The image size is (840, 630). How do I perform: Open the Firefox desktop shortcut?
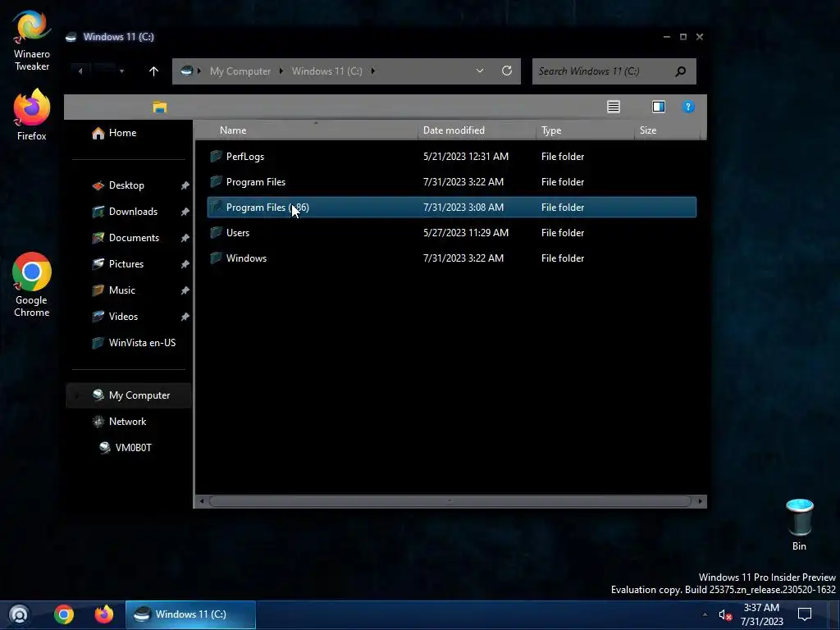tap(32, 115)
